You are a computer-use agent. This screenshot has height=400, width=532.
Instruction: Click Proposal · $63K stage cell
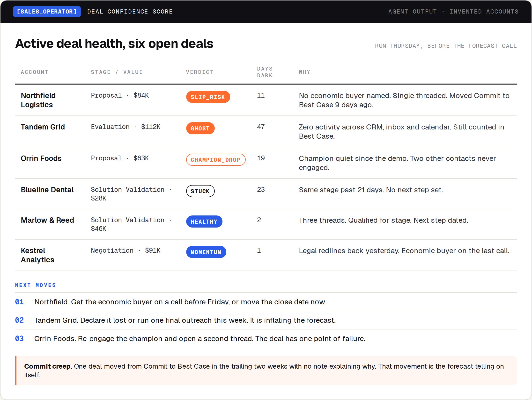[120, 158]
